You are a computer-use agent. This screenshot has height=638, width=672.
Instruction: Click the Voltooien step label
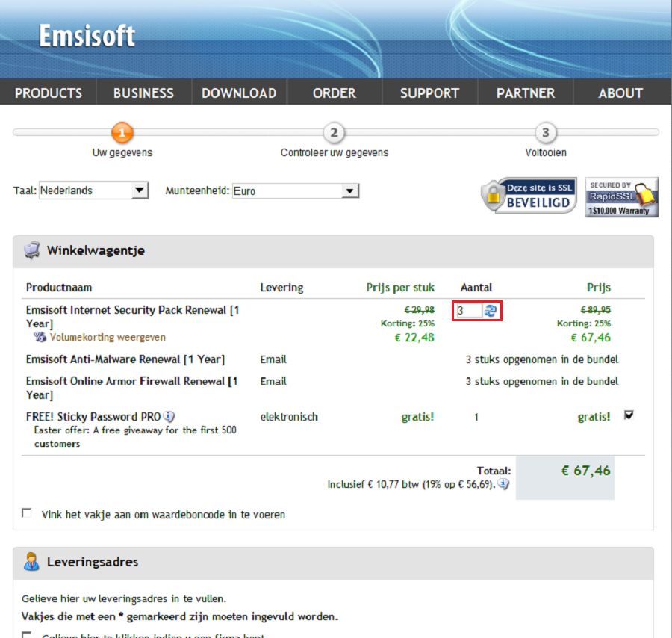pyautogui.click(x=546, y=152)
